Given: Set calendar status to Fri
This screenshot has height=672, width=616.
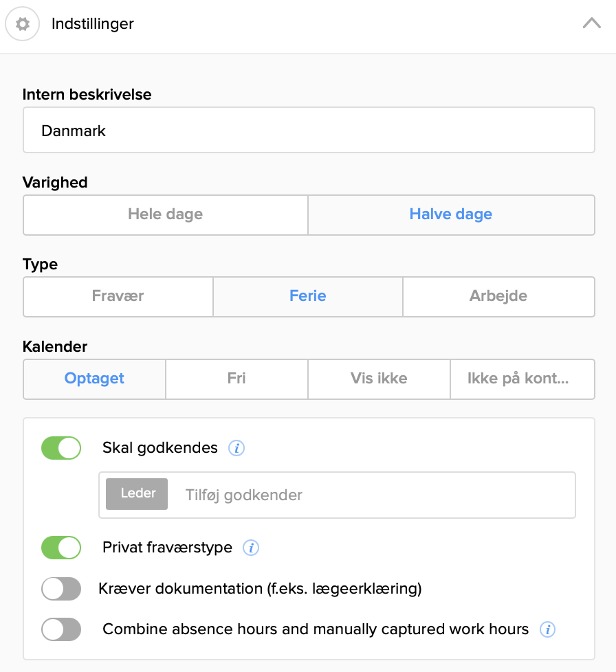Looking at the screenshot, I should (x=236, y=379).
